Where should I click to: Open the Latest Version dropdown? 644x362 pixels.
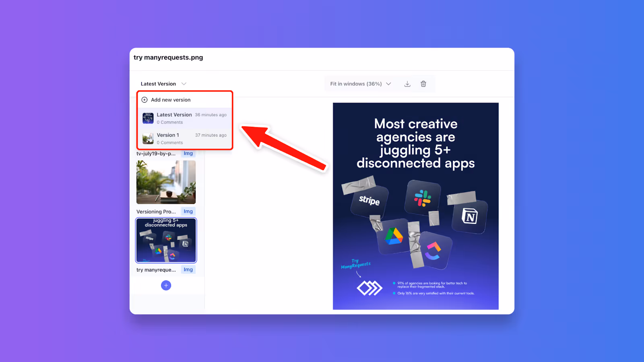pos(163,84)
